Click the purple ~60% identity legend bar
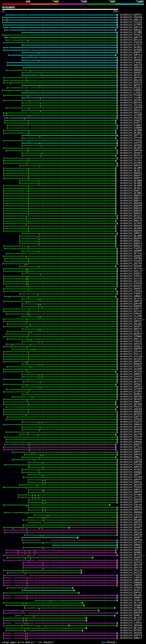This screenshot has height=644, width=146. (x=73, y=4)
